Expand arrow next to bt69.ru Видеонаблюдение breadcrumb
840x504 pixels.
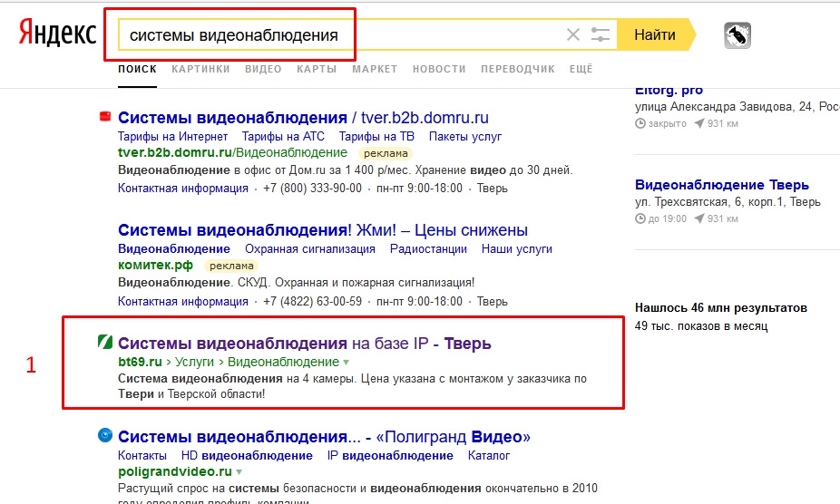[347, 363]
